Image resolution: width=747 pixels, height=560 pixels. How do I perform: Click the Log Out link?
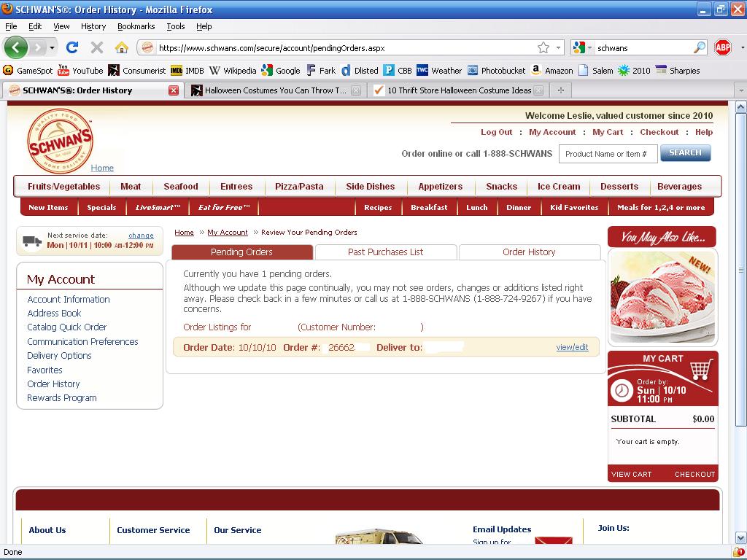tap(496, 132)
